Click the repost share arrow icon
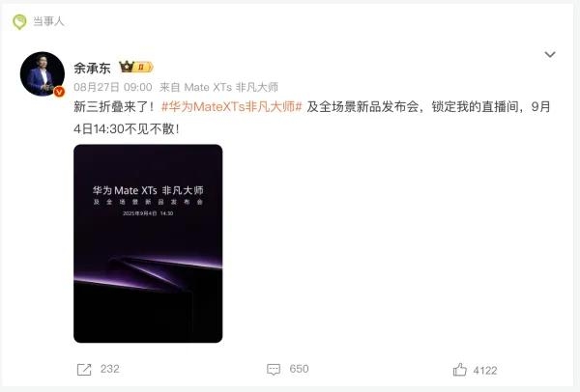The height and width of the screenshot is (392, 580). [84, 369]
